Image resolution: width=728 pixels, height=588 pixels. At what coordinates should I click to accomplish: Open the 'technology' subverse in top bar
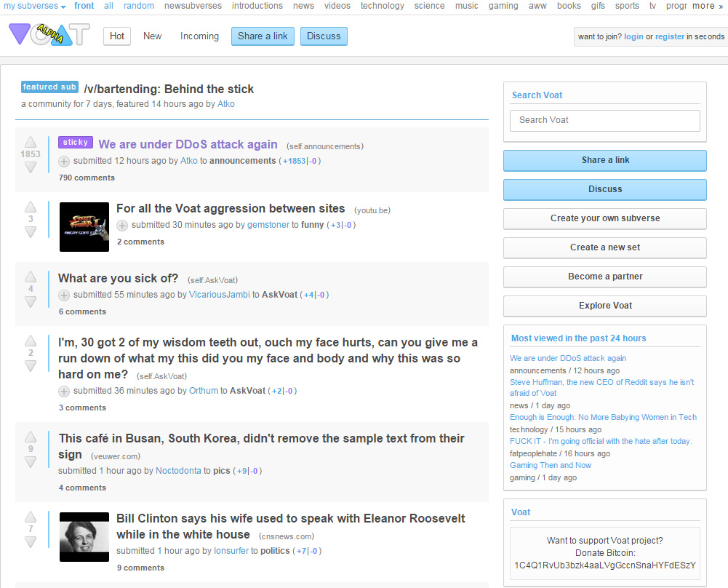pyautogui.click(x=382, y=6)
